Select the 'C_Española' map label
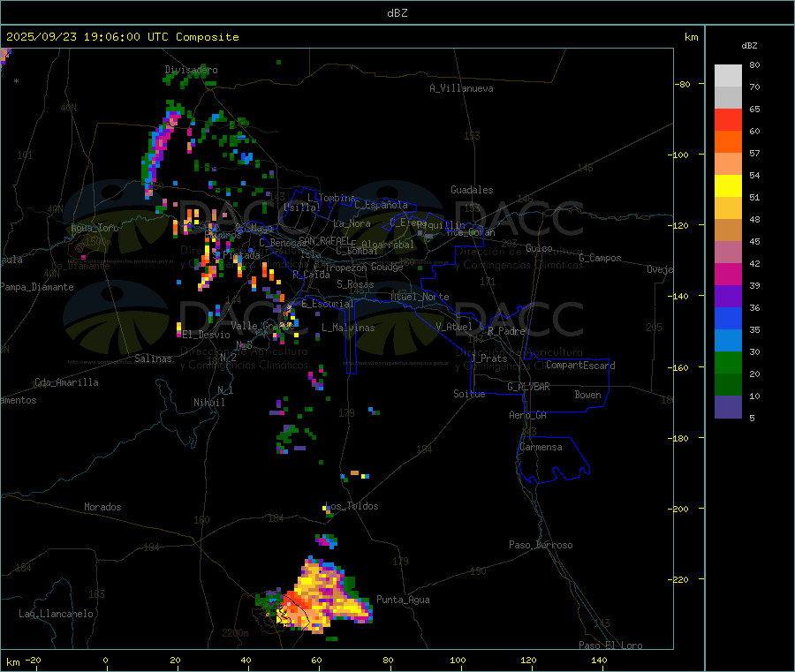This screenshot has width=795, height=672. click(381, 205)
